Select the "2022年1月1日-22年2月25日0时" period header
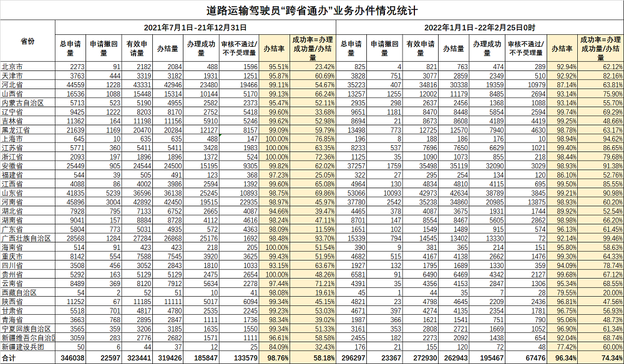This screenshot has width=624, height=364. pyautogui.click(x=479, y=27)
